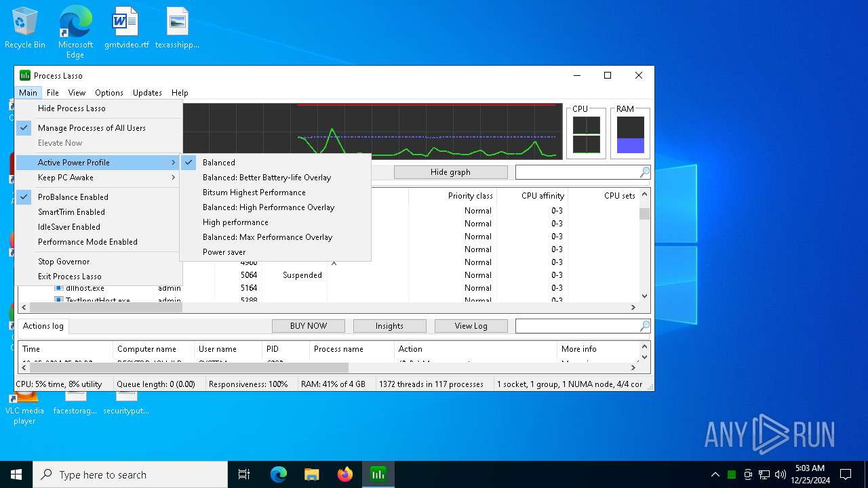Toggle ProBalance Enabled
The height and width of the screenshot is (488, 868).
[x=99, y=197]
